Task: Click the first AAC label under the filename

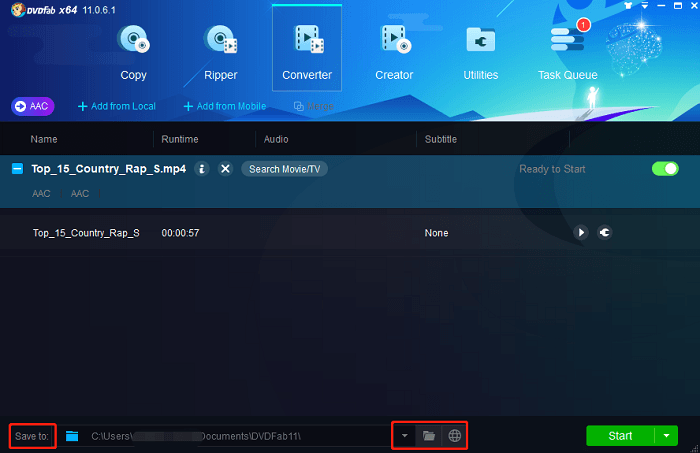Action: pyautogui.click(x=41, y=194)
